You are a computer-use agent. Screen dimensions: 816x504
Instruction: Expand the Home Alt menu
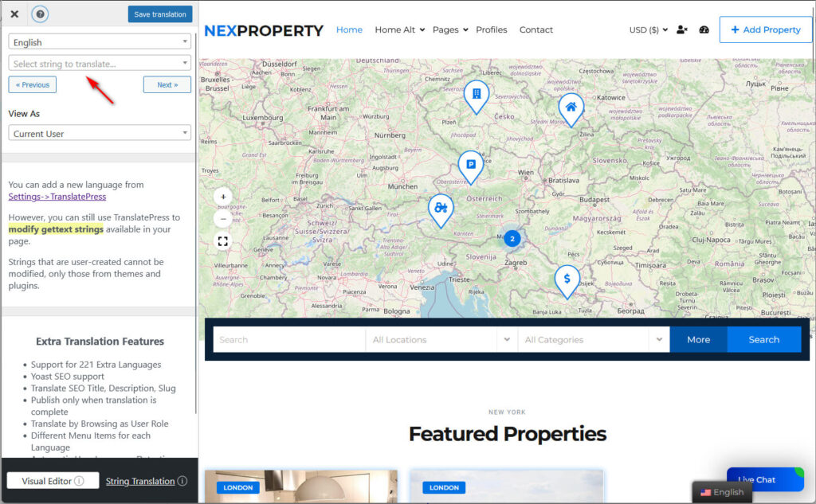pos(400,29)
